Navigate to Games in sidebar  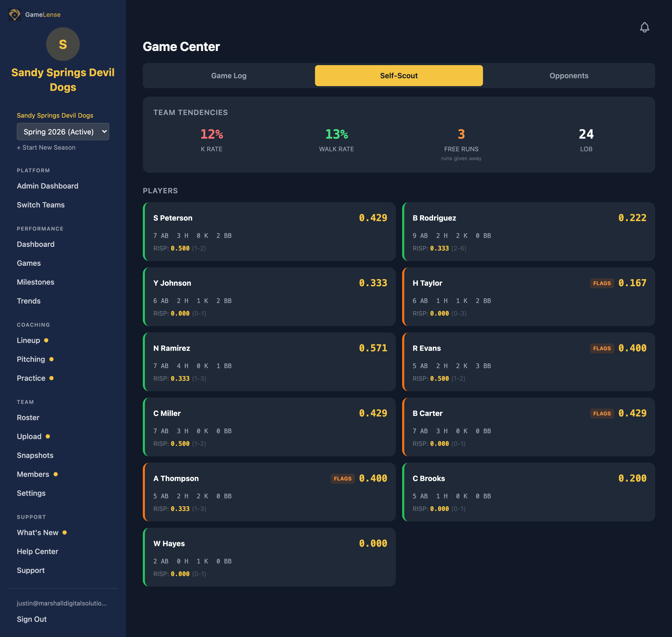click(29, 263)
